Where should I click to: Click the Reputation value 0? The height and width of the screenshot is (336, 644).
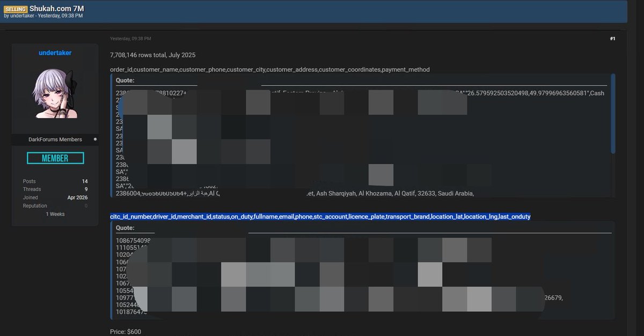[x=86, y=206]
